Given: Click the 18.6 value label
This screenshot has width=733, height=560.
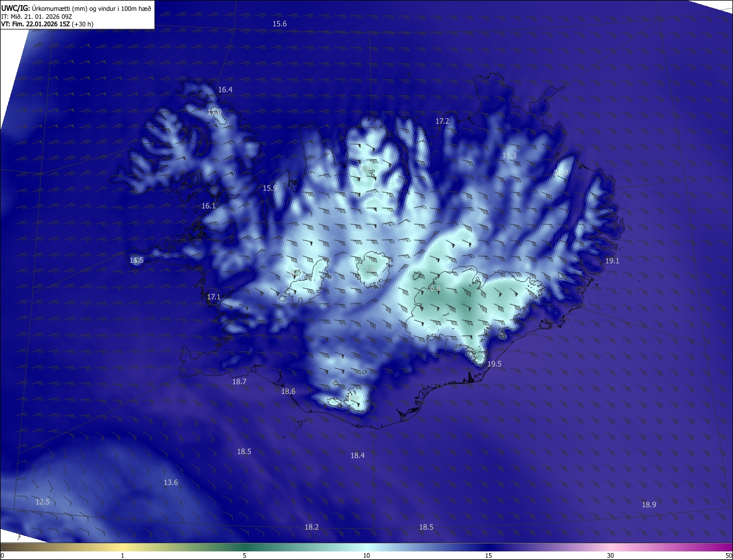Looking at the screenshot, I should tap(288, 391).
